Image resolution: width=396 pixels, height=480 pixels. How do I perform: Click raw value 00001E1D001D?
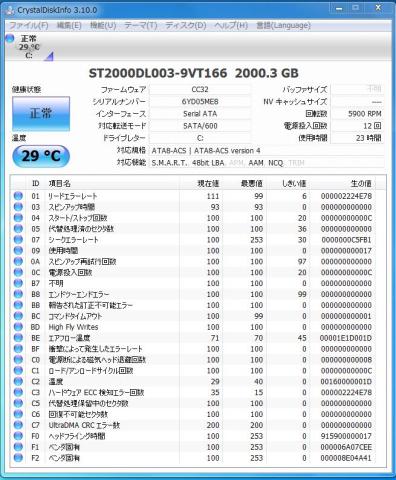pos(346,338)
